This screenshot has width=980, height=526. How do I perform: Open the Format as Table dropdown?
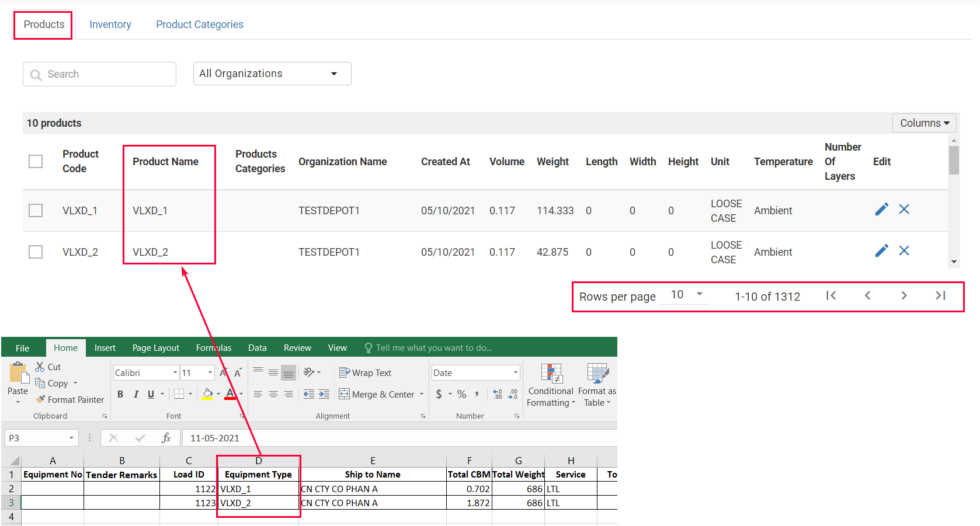pyautogui.click(x=597, y=385)
